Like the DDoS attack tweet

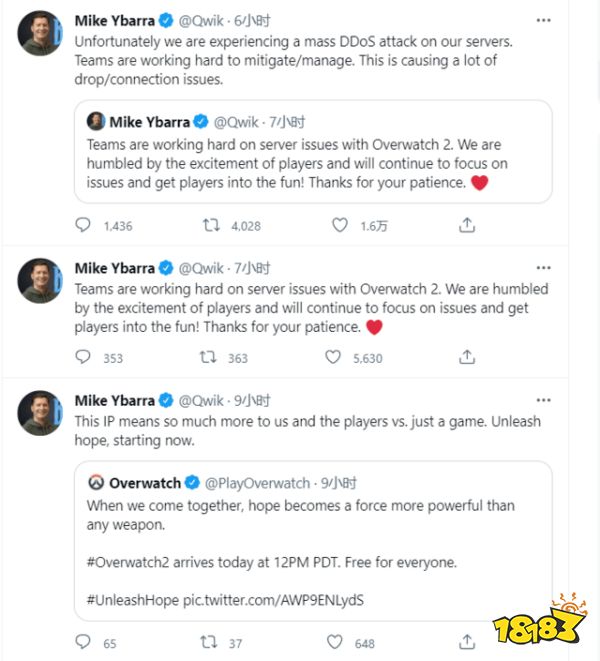coord(340,226)
